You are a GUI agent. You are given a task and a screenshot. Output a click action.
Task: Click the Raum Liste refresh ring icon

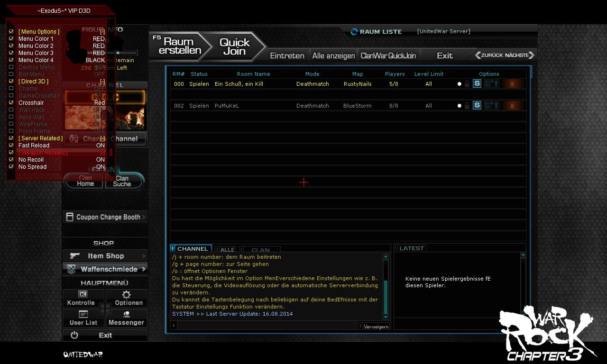click(x=354, y=32)
